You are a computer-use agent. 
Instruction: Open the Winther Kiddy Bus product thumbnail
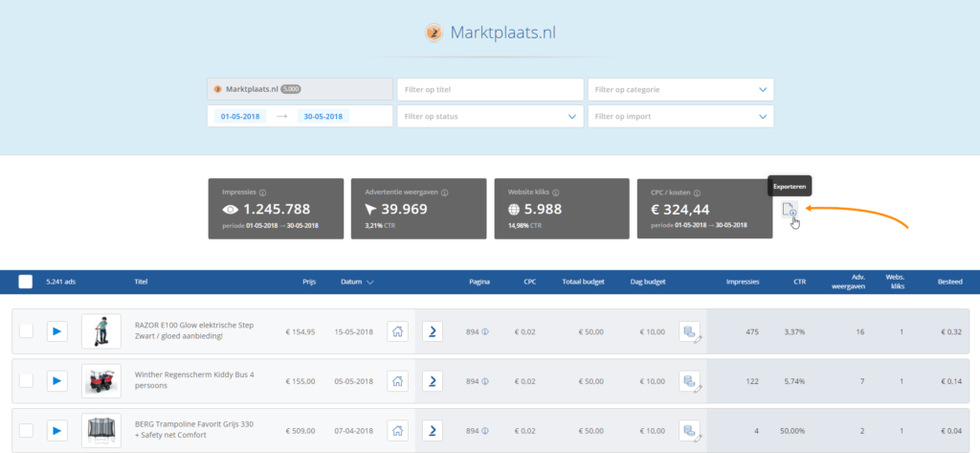click(x=101, y=381)
